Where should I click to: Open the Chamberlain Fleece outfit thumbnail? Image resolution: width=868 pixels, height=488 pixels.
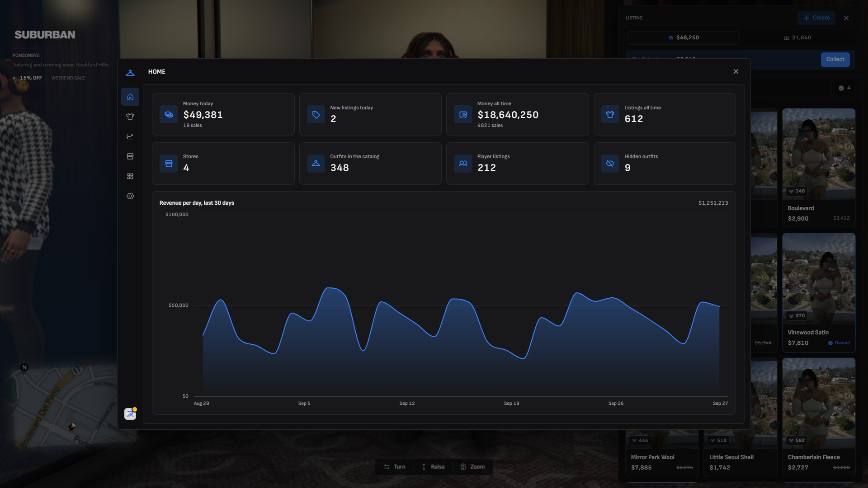pyautogui.click(x=819, y=403)
